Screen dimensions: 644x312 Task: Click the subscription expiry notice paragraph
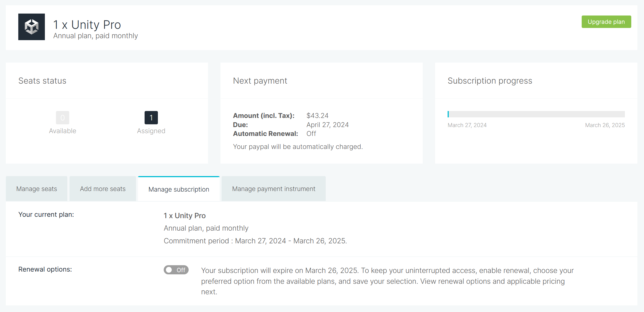tap(387, 281)
